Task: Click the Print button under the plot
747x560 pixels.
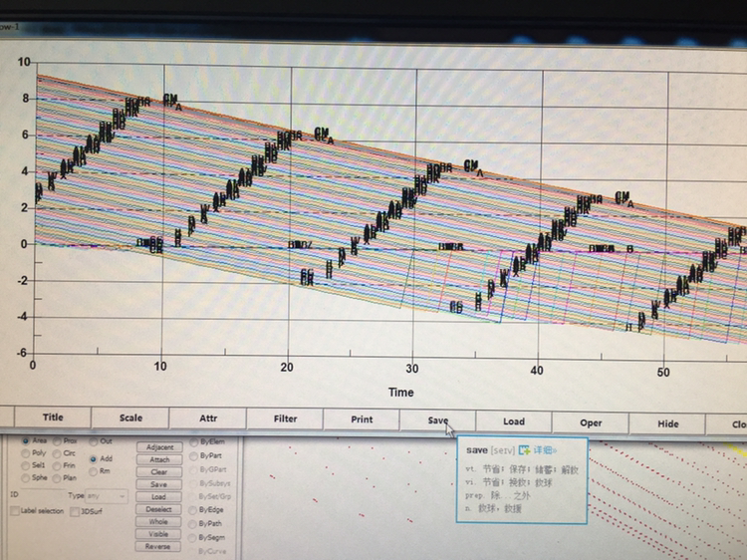Action: 362,420
